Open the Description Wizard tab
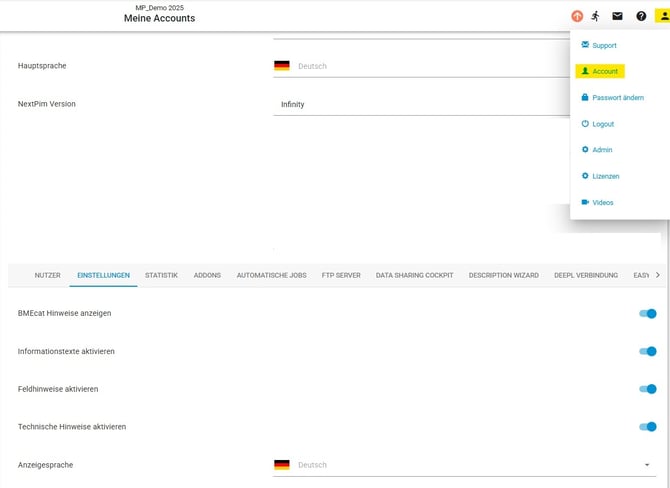The height and width of the screenshot is (488, 670). tap(503, 275)
